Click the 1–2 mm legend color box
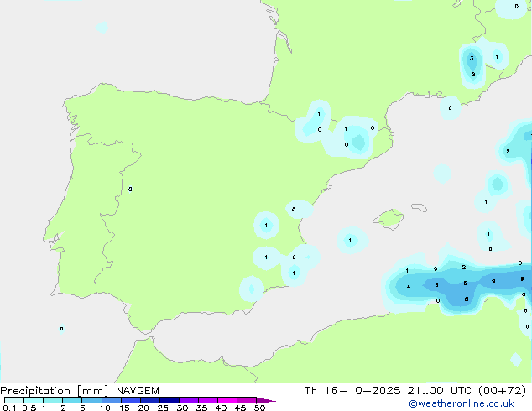The width and height of the screenshot is (532, 411). coord(53,400)
